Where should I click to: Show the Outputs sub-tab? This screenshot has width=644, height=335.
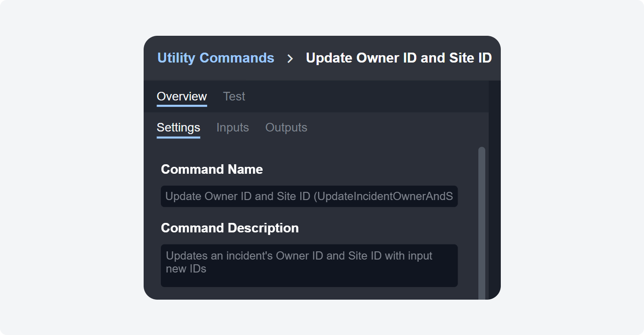pos(286,128)
